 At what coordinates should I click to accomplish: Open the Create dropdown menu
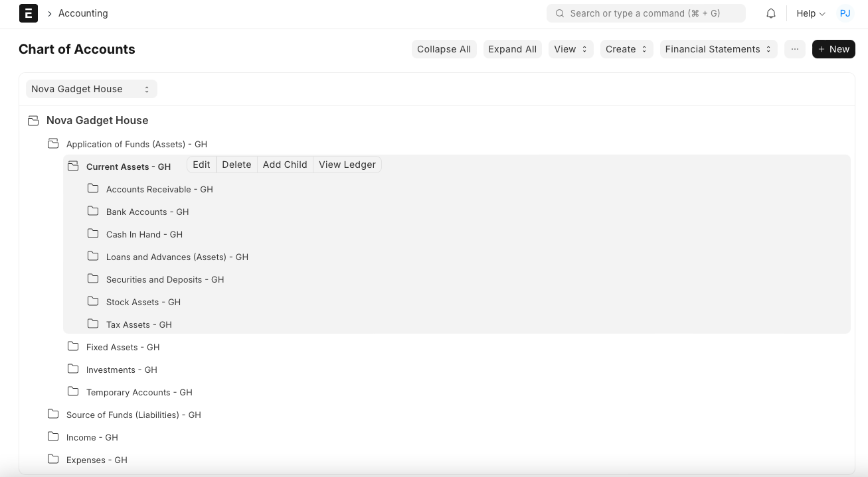(626, 49)
